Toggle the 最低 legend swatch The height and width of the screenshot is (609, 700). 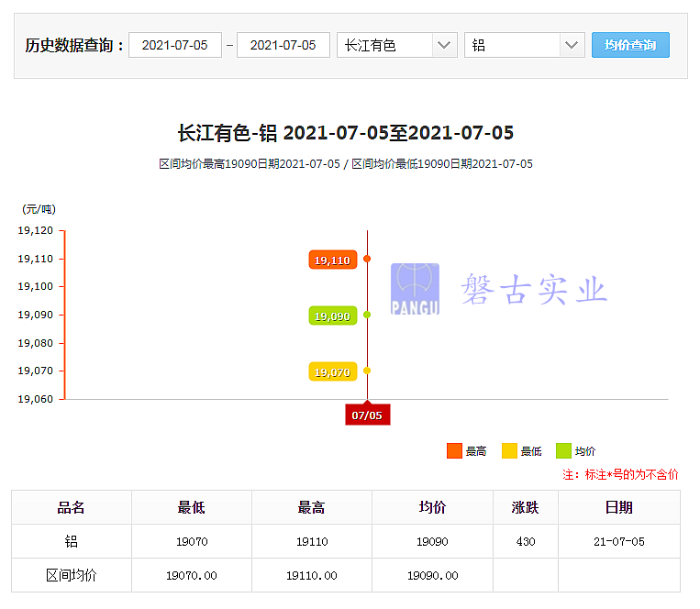point(509,451)
